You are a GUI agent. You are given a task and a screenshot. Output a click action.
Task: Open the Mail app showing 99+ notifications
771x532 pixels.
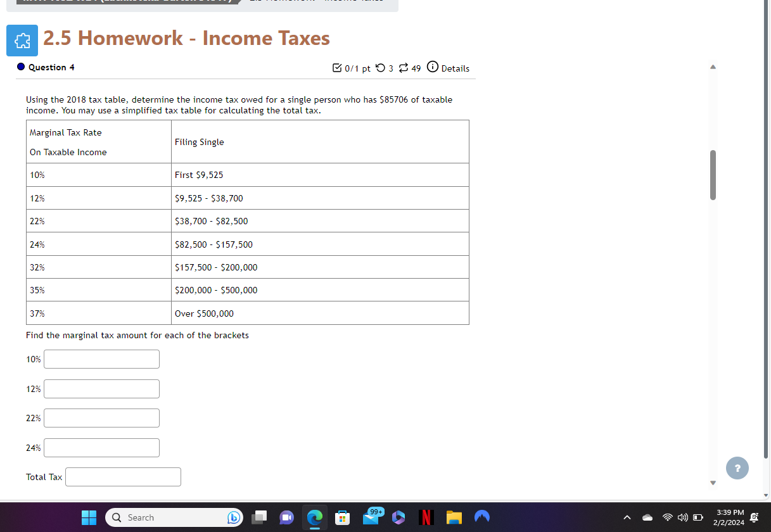click(x=371, y=517)
